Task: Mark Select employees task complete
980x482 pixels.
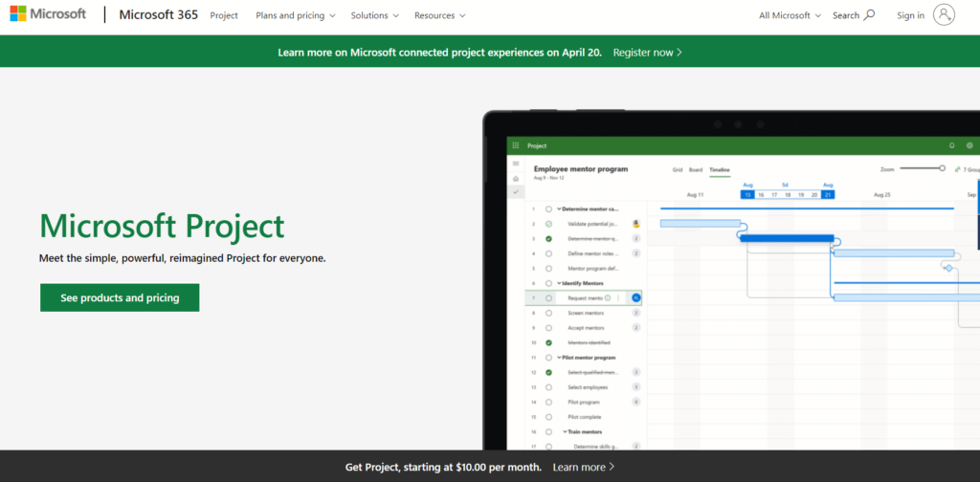Action: point(548,387)
